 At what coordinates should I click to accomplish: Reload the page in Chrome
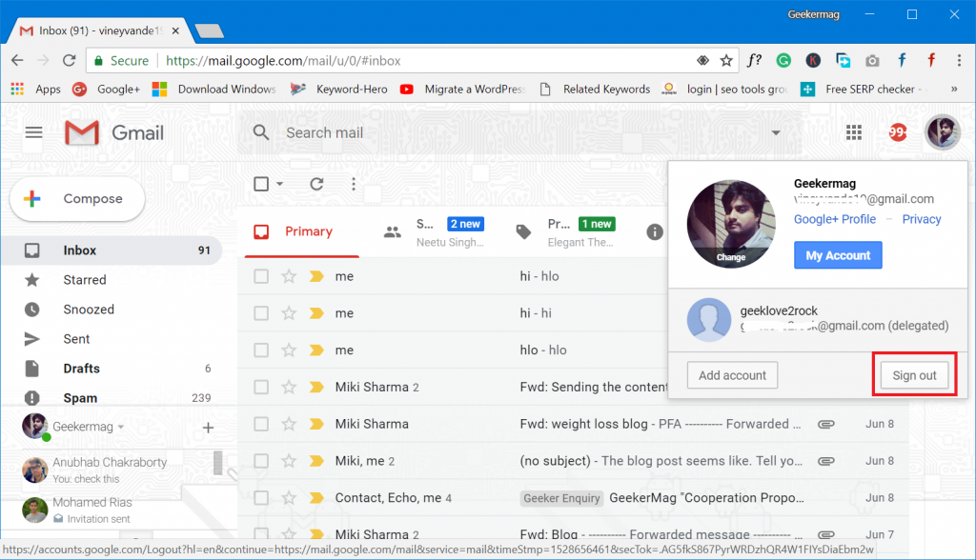coord(69,60)
